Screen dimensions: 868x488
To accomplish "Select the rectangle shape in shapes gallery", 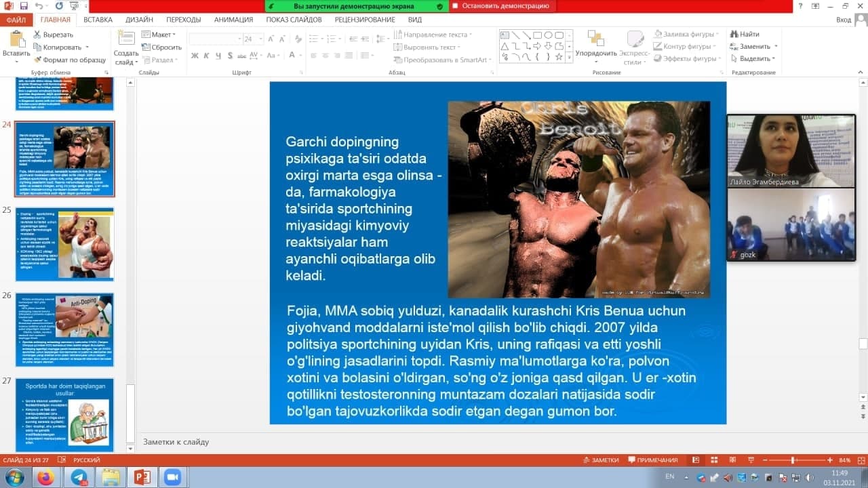I will [537, 35].
